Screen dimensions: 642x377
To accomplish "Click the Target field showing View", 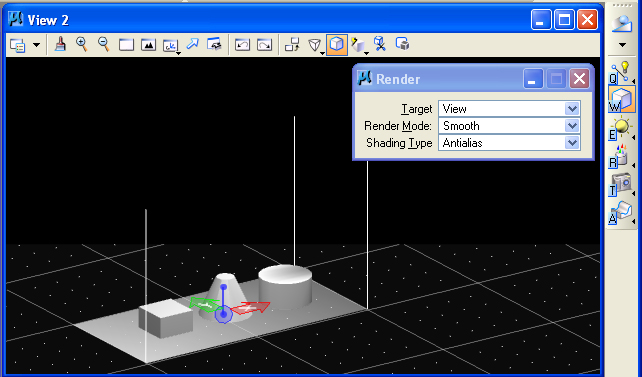I will tap(509, 109).
